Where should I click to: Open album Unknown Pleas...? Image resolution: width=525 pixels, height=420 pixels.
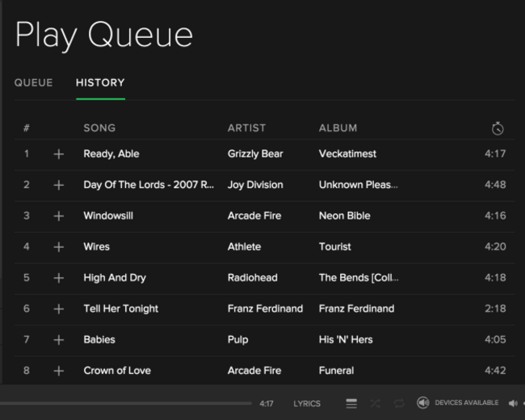tap(359, 184)
